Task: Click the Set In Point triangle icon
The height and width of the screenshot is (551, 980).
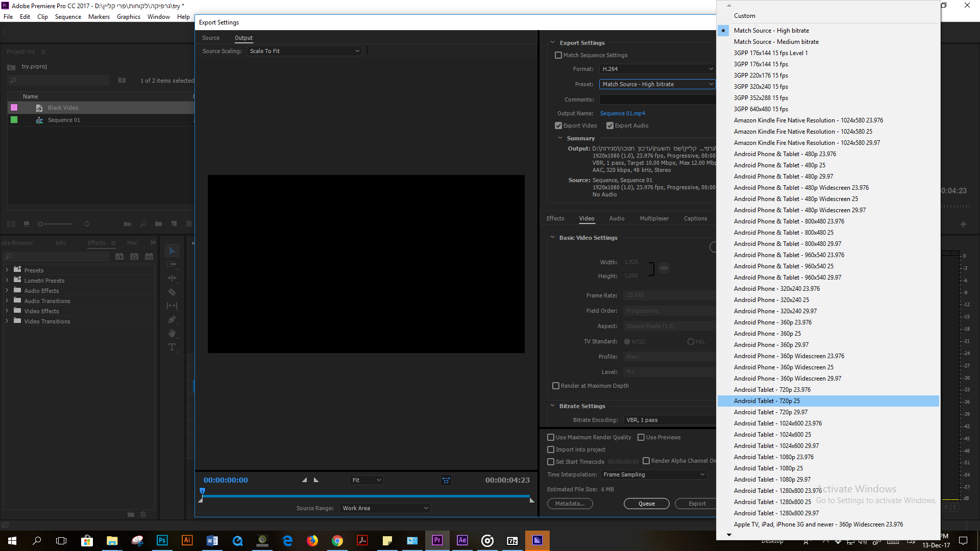Action: coord(305,480)
